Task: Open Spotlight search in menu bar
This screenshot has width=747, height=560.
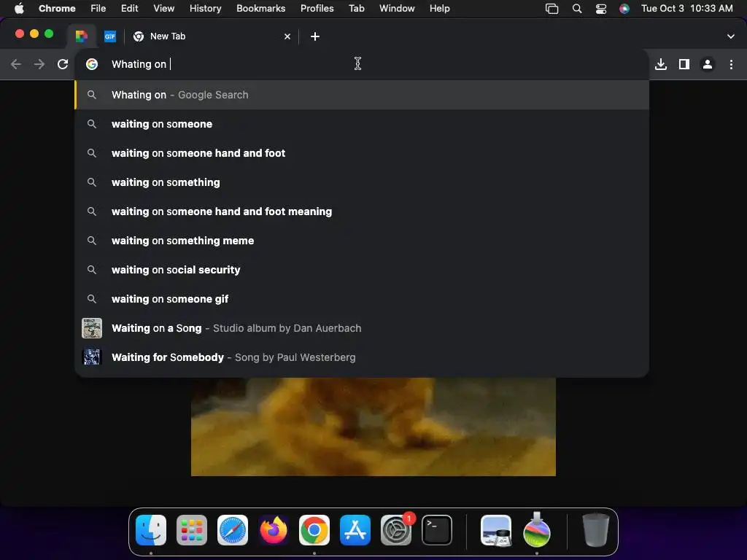Action: point(577,9)
